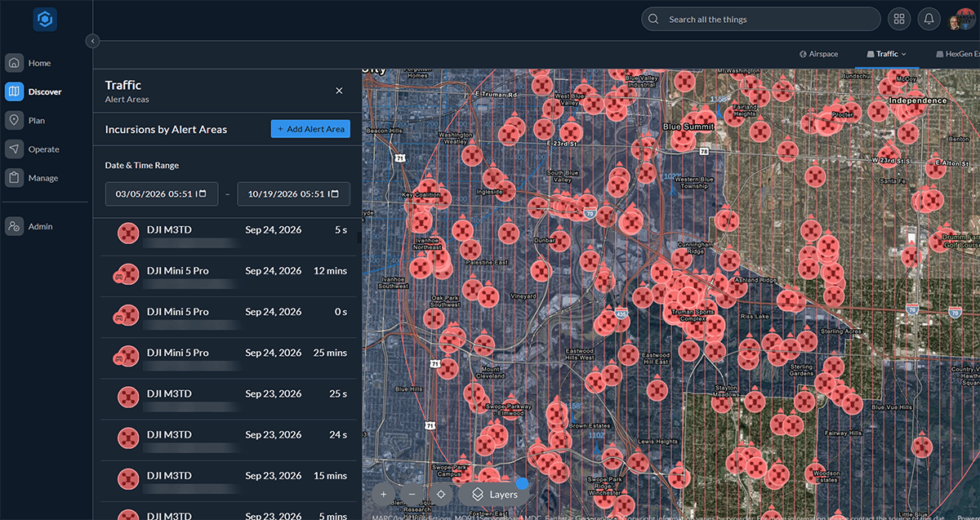Zoom in on the map
Image resolution: width=980 pixels, height=520 pixels.
pyautogui.click(x=384, y=495)
